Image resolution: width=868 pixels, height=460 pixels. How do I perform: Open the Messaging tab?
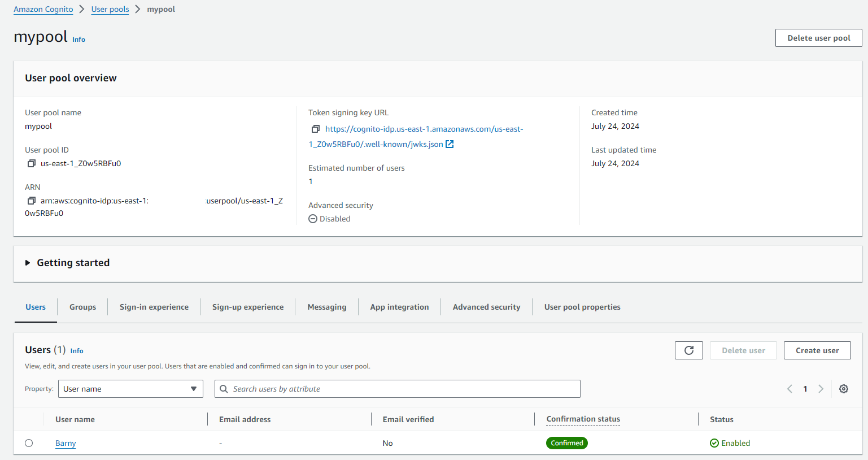coord(327,307)
